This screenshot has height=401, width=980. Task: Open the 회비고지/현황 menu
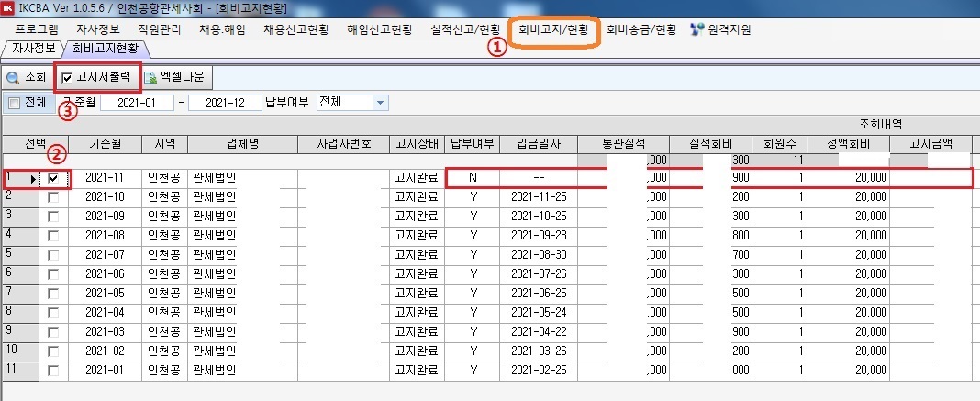coord(553,29)
